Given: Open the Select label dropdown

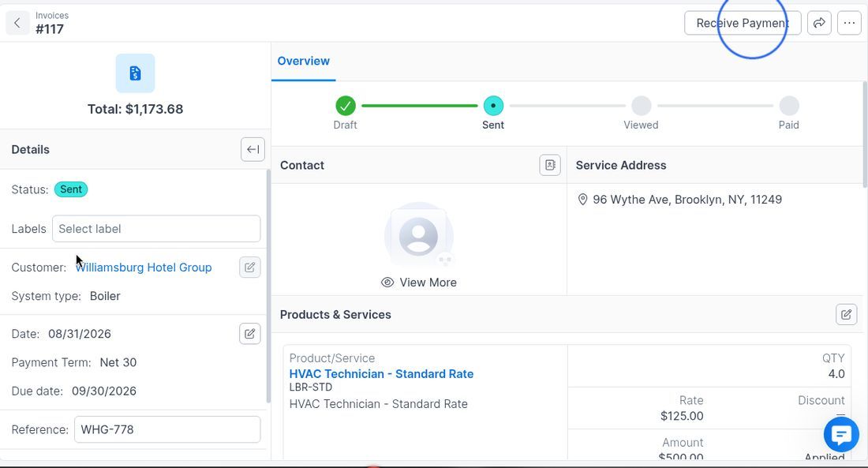Looking at the screenshot, I should pos(156,229).
